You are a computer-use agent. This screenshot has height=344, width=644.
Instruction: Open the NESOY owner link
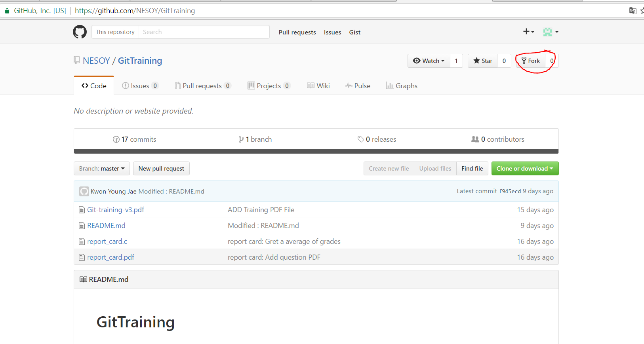tap(96, 61)
